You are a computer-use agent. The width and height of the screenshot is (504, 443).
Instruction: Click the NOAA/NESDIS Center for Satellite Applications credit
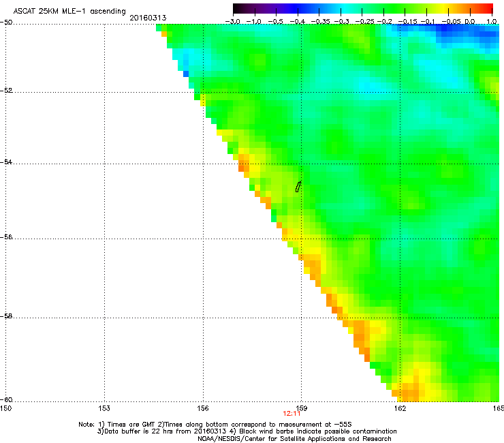pos(294,439)
